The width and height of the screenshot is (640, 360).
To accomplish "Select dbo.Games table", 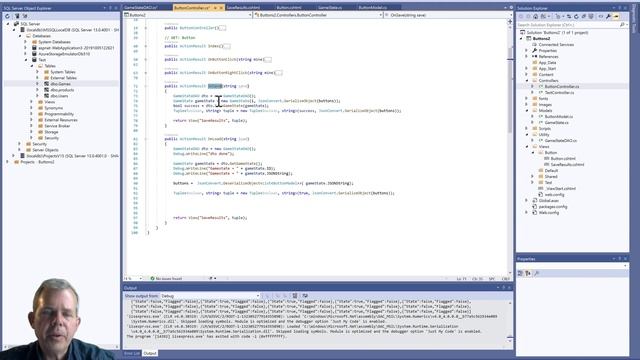I will pos(60,84).
